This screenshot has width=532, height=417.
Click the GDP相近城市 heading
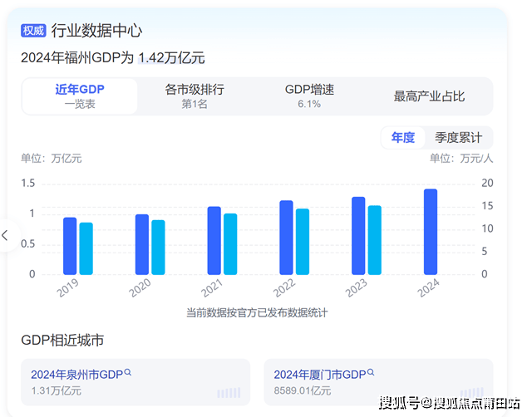click(x=62, y=340)
